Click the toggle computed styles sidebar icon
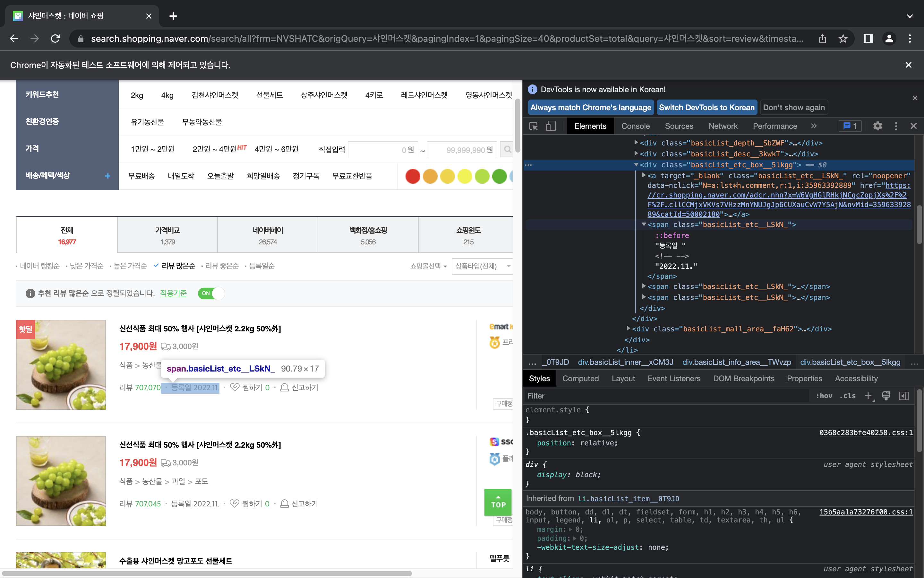The height and width of the screenshot is (578, 924). pyautogui.click(x=904, y=396)
